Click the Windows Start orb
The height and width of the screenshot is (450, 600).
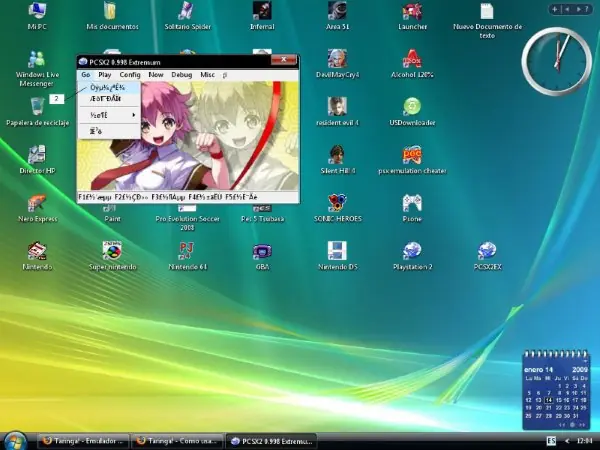coord(15,441)
